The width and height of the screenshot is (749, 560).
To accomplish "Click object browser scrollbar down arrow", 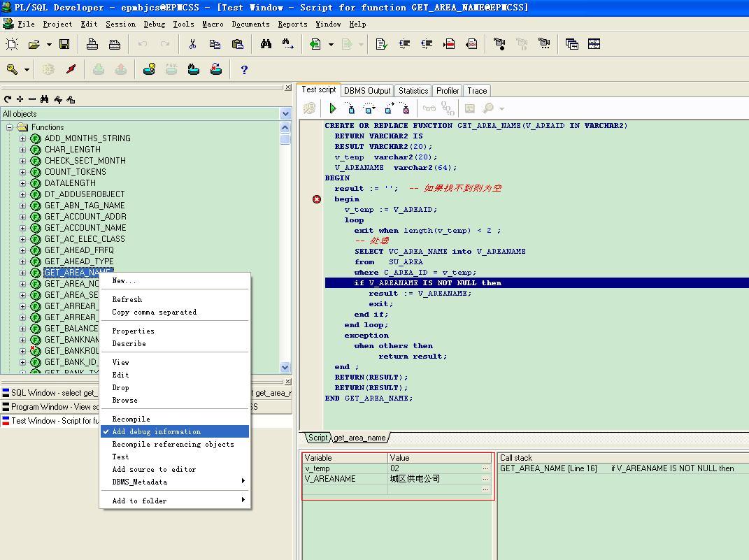I will click(x=285, y=367).
